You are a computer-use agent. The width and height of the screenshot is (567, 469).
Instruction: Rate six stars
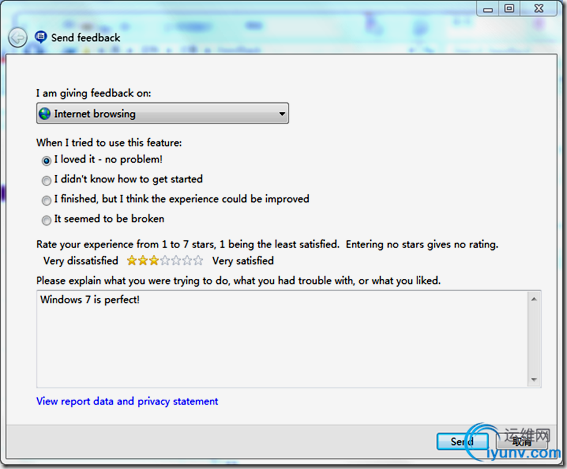pyautogui.click(x=187, y=261)
